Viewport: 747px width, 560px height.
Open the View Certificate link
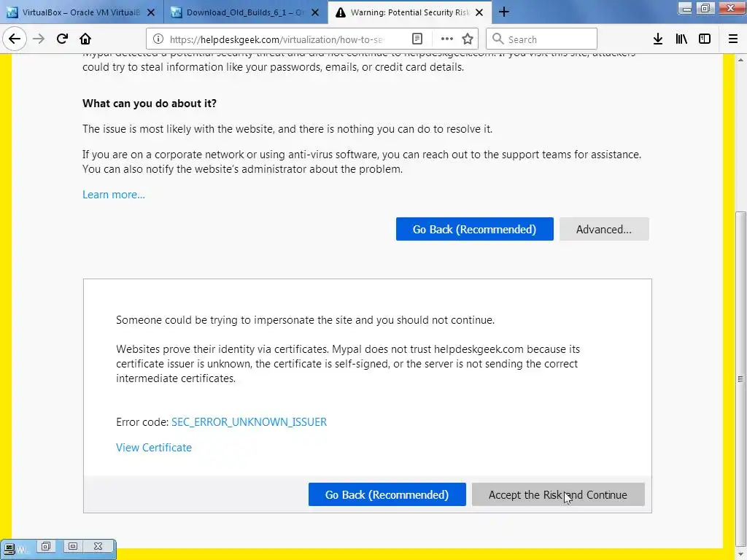click(x=154, y=448)
